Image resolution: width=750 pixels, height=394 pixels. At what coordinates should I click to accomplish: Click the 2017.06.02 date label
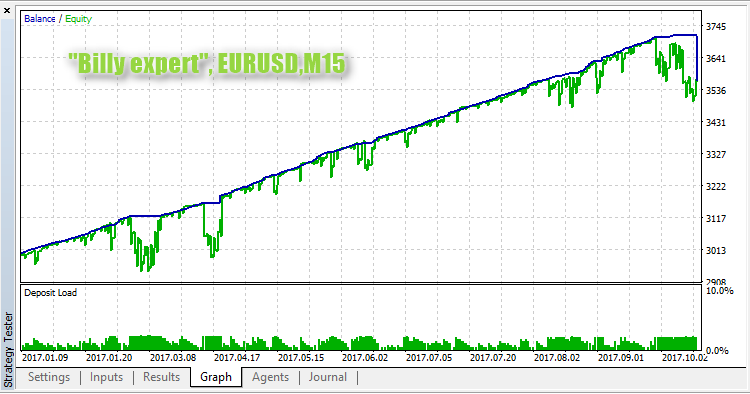tap(365, 358)
